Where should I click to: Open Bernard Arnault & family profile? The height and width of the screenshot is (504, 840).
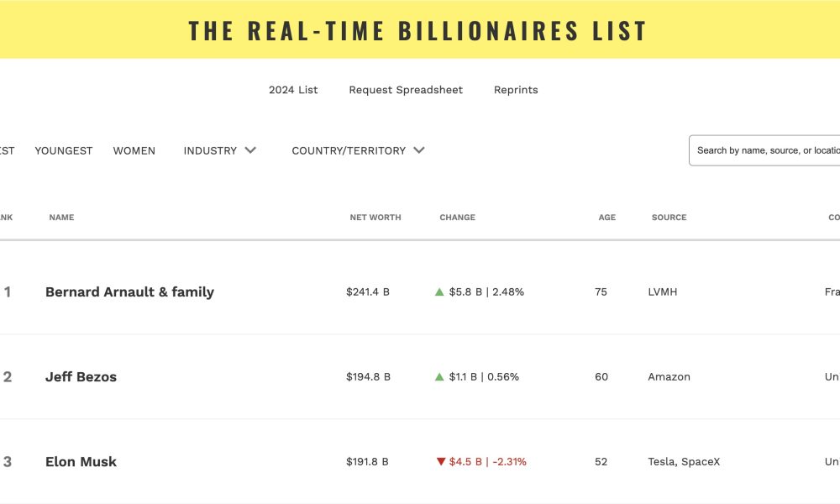pyautogui.click(x=129, y=292)
